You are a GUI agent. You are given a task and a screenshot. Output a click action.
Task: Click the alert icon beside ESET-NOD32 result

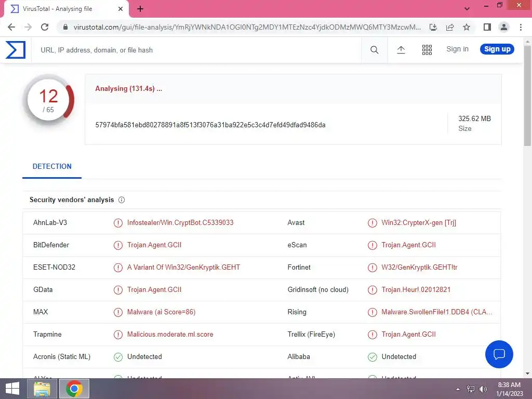[x=118, y=268]
